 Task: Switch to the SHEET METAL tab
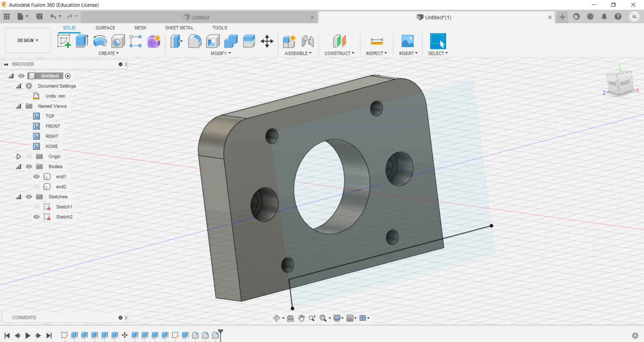pos(179,28)
